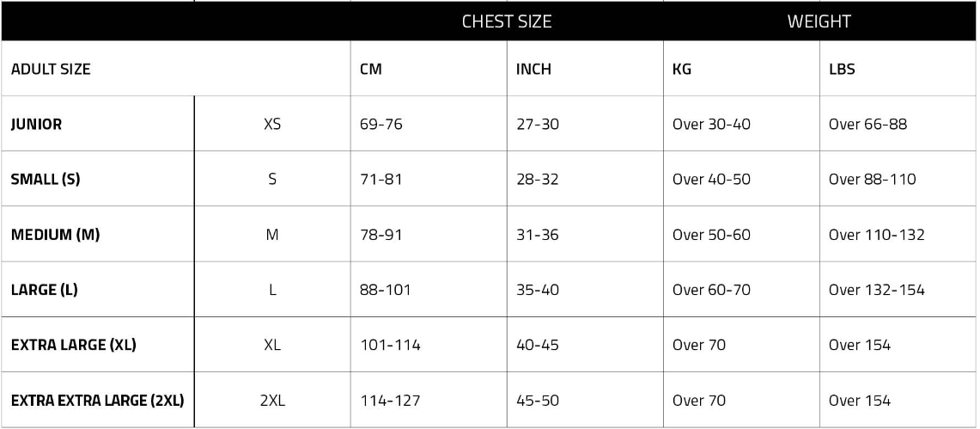
Task: Click the CHEST SIZE header
Action: tap(506, 21)
